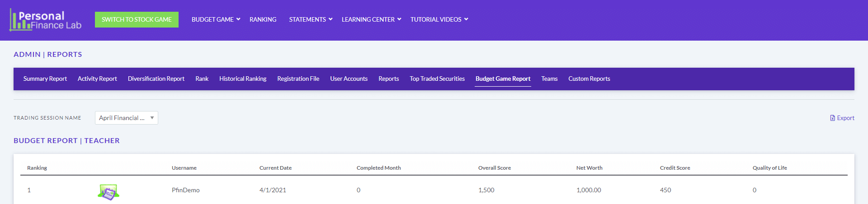Open the Budget Game dropdown menu

point(216,19)
